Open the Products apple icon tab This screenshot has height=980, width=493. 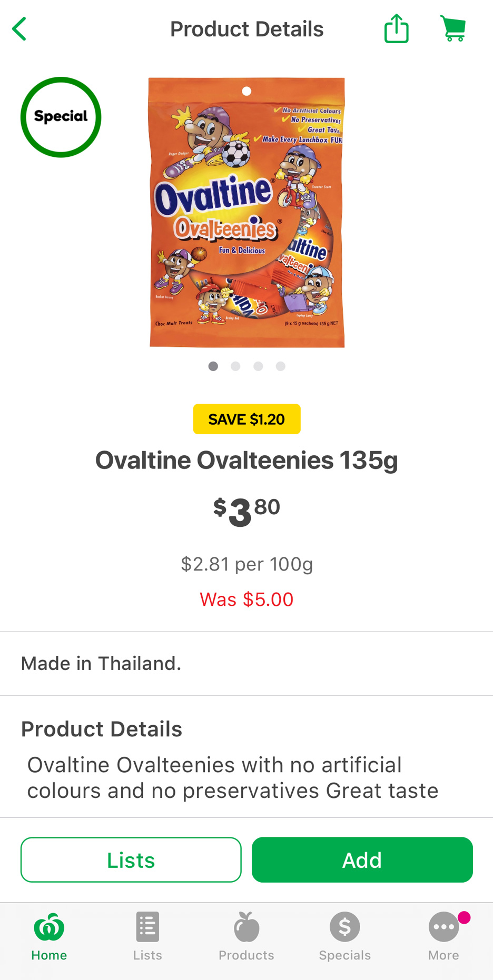246,937
